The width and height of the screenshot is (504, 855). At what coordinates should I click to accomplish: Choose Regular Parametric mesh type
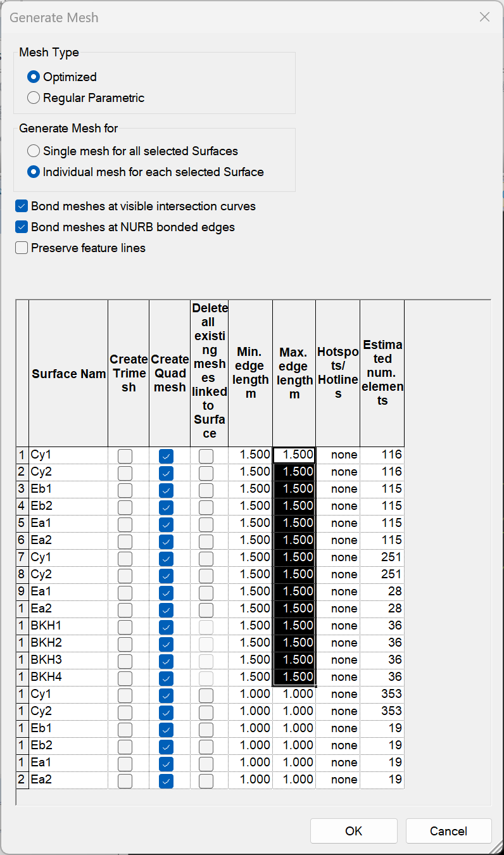pyautogui.click(x=34, y=98)
